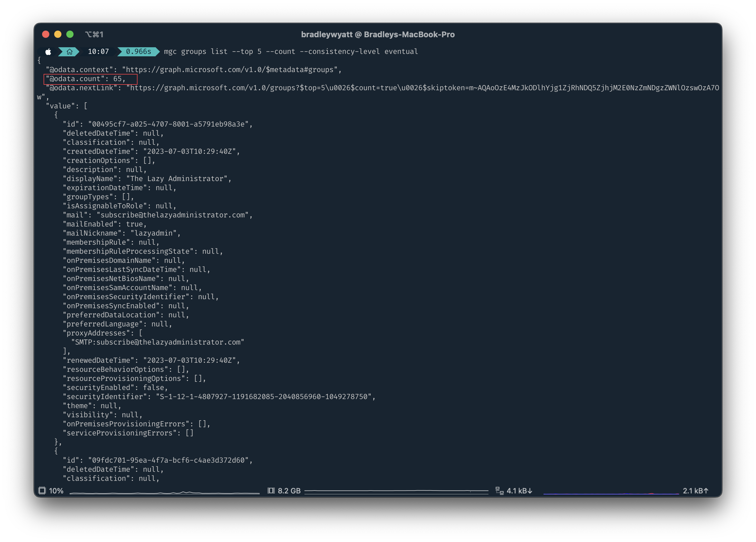Click the mailEnabled true line
Screen dimensions: 756x542
[x=105, y=224]
